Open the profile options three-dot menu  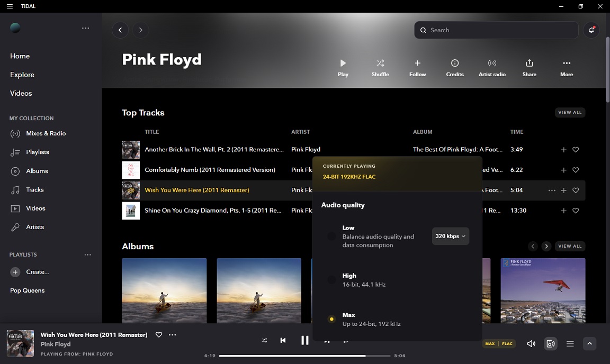pyautogui.click(x=86, y=28)
